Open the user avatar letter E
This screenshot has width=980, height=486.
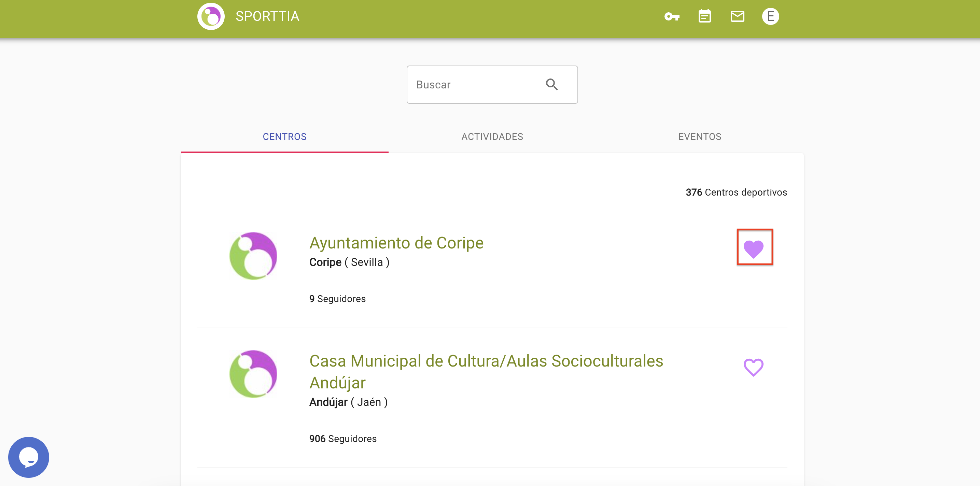[x=770, y=16]
